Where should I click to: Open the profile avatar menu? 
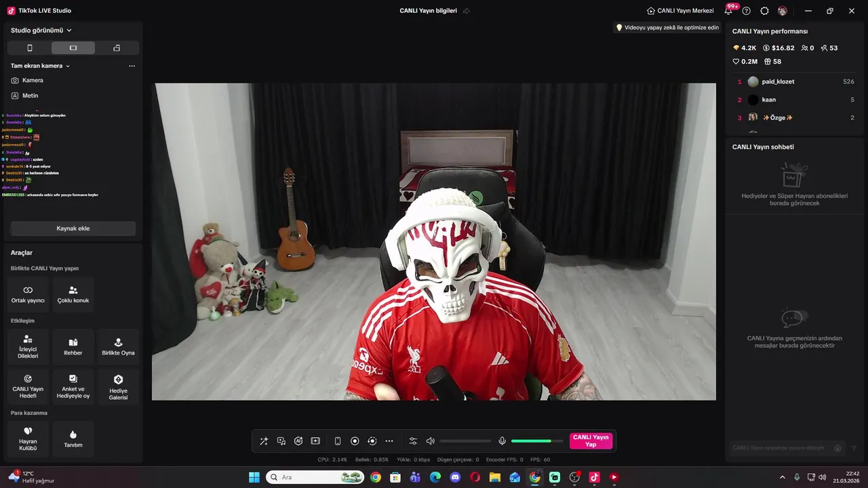click(x=783, y=11)
